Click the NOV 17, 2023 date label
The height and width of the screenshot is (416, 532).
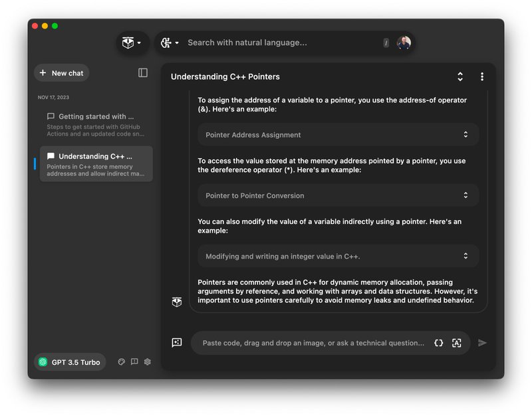[x=53, y=97]
